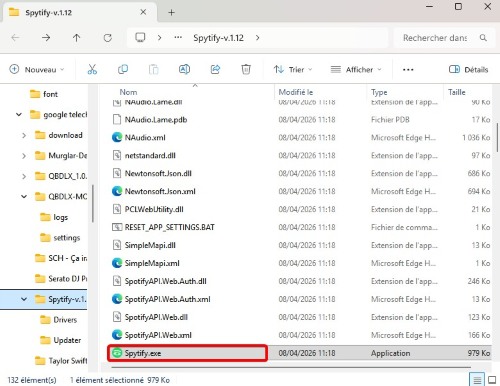Click the Delete trash icon
The width and height of the screenshot is (500, 386).
[246, 69]
